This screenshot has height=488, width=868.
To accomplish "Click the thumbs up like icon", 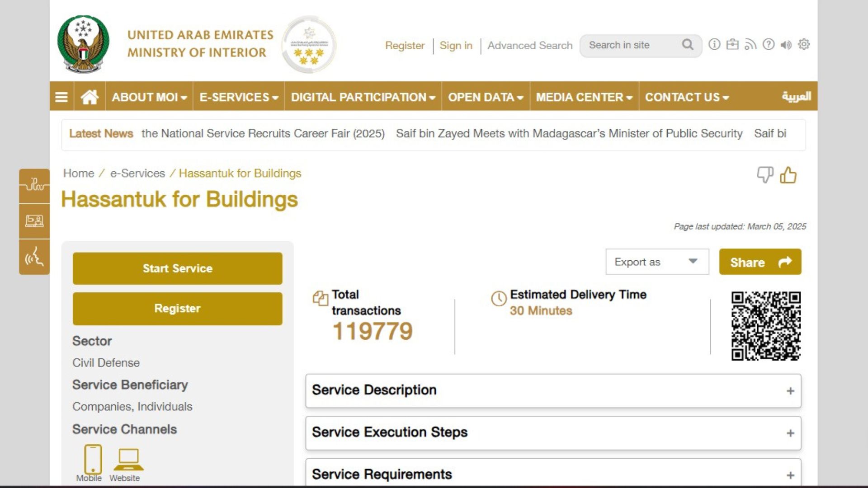I will click(788, 175).
